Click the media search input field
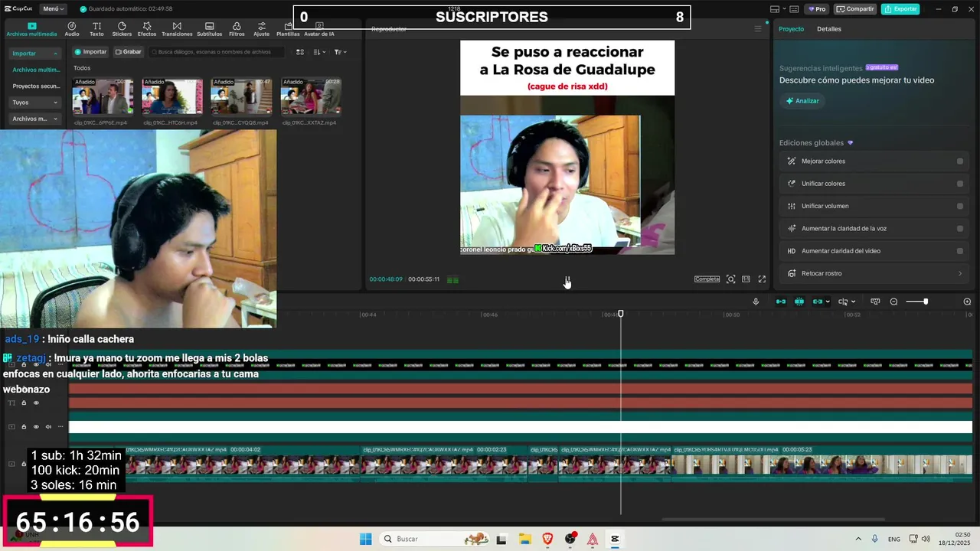Screen dimensions: 980x551 point(217,52)
